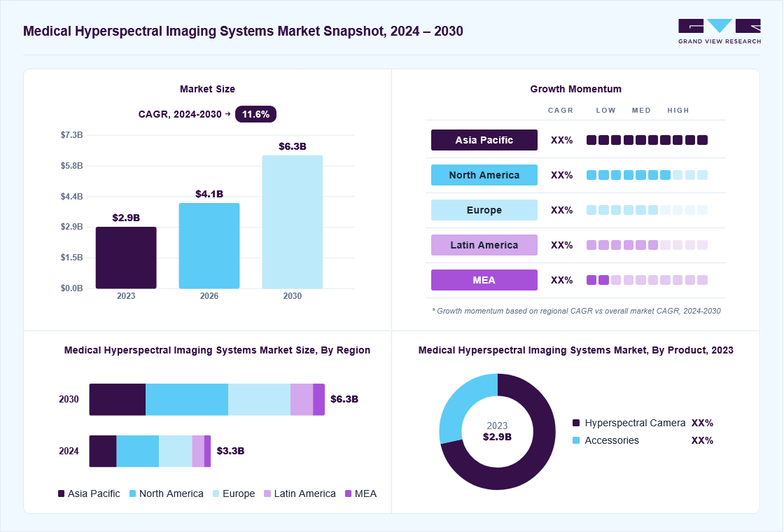
Task: Select North America segment in 2030 stacked bar
Action: tap(187, 400)
